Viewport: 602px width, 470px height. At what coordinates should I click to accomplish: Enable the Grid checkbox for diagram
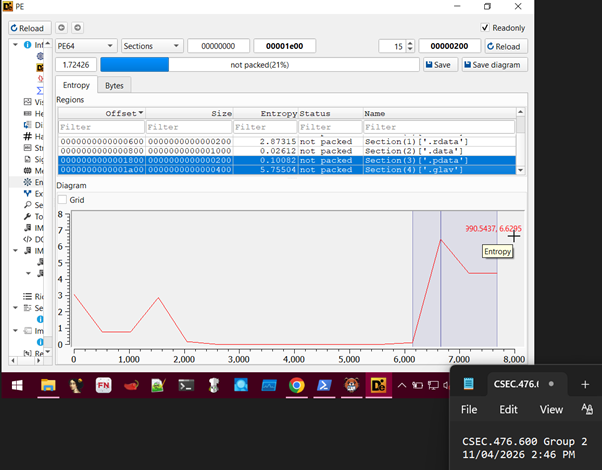point(62,200)
